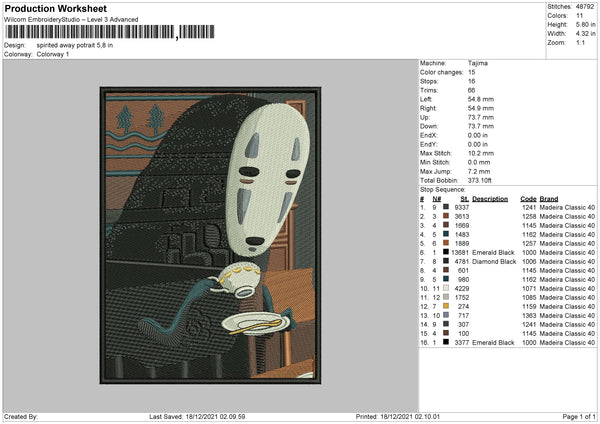Click the "Code" column header
Viewport: 600px width, 424px height.
tap(528, 199)
